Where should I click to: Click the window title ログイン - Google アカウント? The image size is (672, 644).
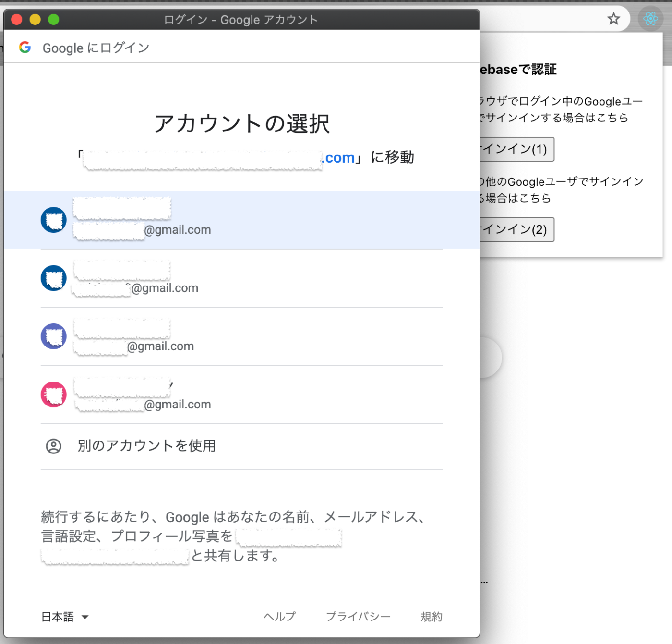241,20
